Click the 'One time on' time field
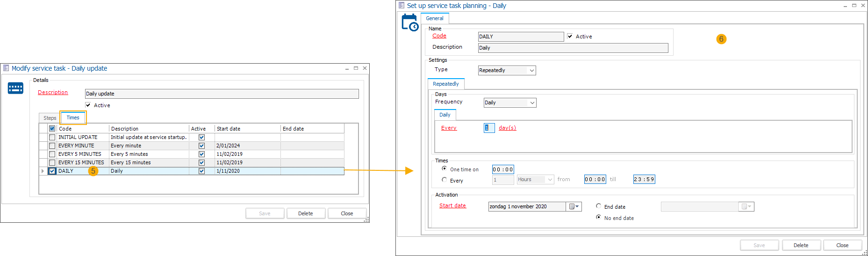The image size is (868, 256). tap(503, 169)
